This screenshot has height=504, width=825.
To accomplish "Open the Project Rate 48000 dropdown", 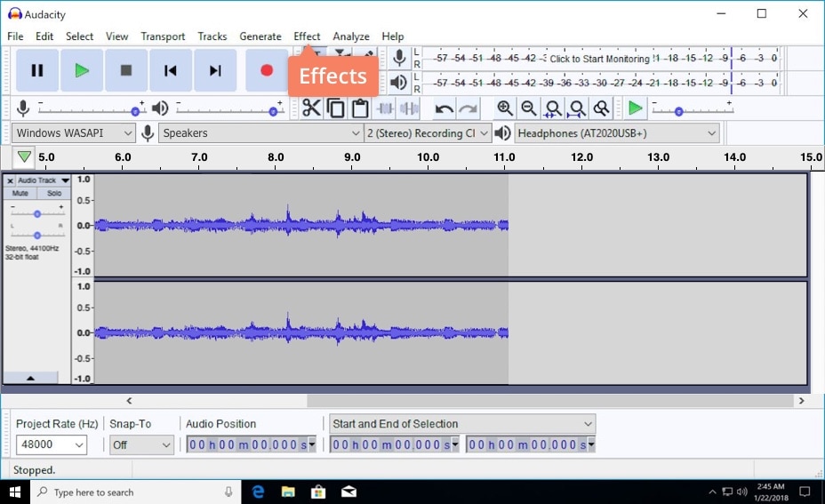I will (51, 445).
